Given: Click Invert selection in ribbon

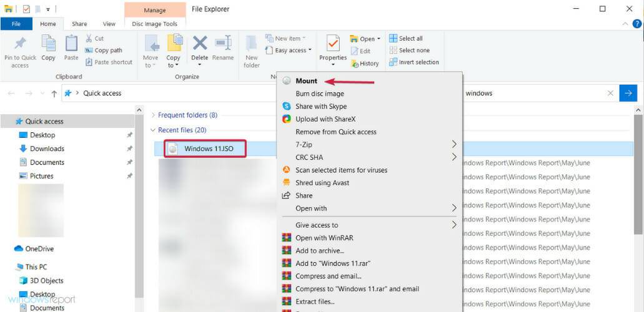Looking at the screenshot, I should [414, 62].
